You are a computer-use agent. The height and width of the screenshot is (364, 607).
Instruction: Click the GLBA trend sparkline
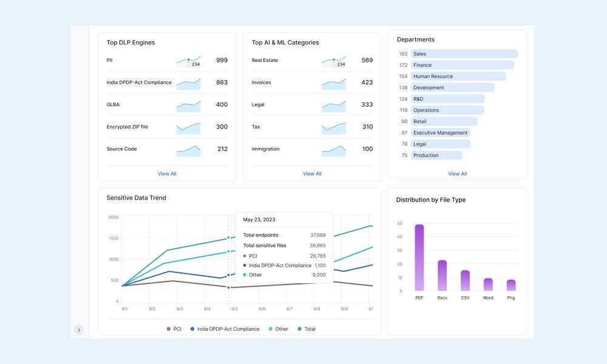pyautogui.click(x=188, y=106)
